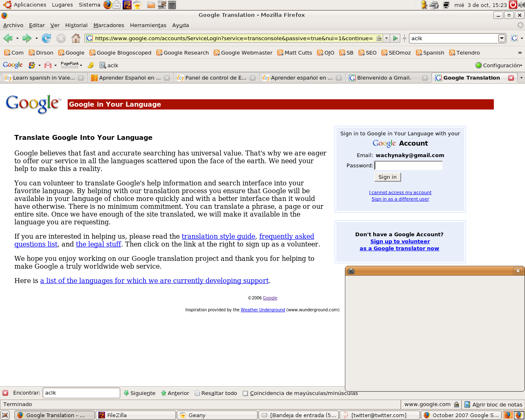
Task: Open the Marcadores menu
Action: (x=109, y=25)
